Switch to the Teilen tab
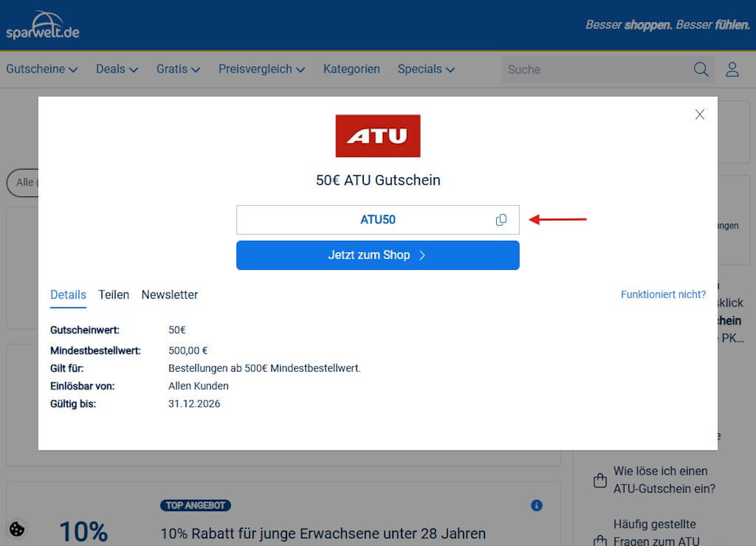This screenshot has height=546, width=756. pos(114,295)
